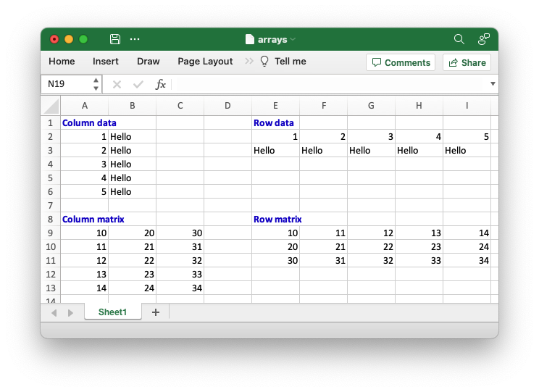Open the Insert ribbon tab

pyautogui.click(x=106, y=61)
